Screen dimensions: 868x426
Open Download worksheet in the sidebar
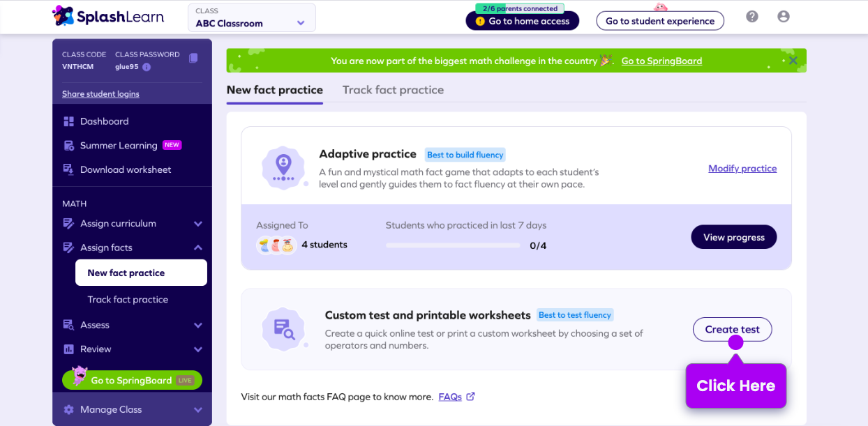(125, 169)
